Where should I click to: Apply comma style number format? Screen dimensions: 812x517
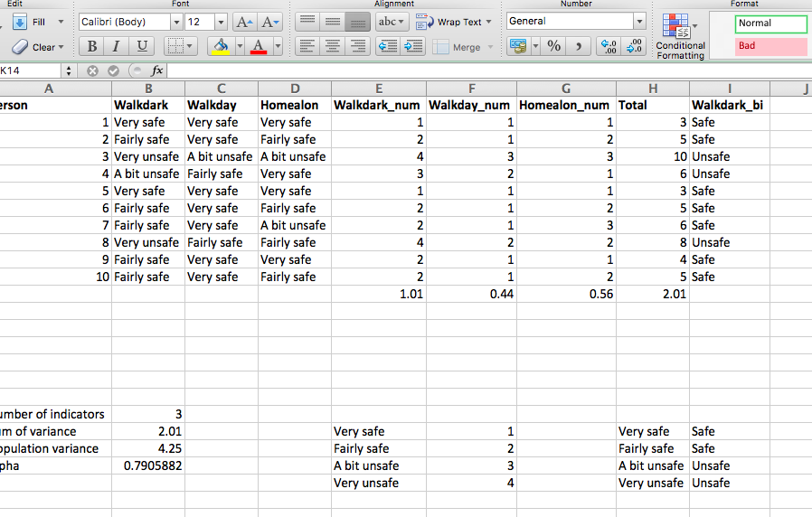[x=579, y=46]
